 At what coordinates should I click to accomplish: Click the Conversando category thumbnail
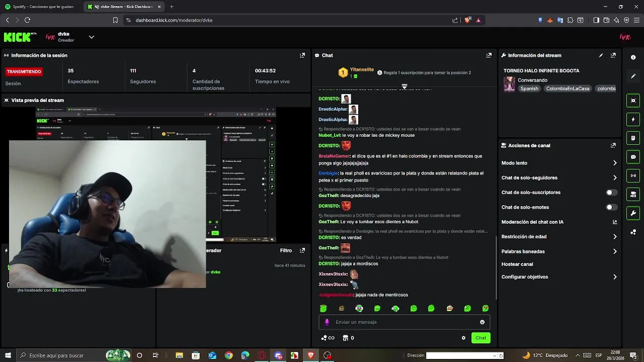pyautogui.click(x=509, y=84)
